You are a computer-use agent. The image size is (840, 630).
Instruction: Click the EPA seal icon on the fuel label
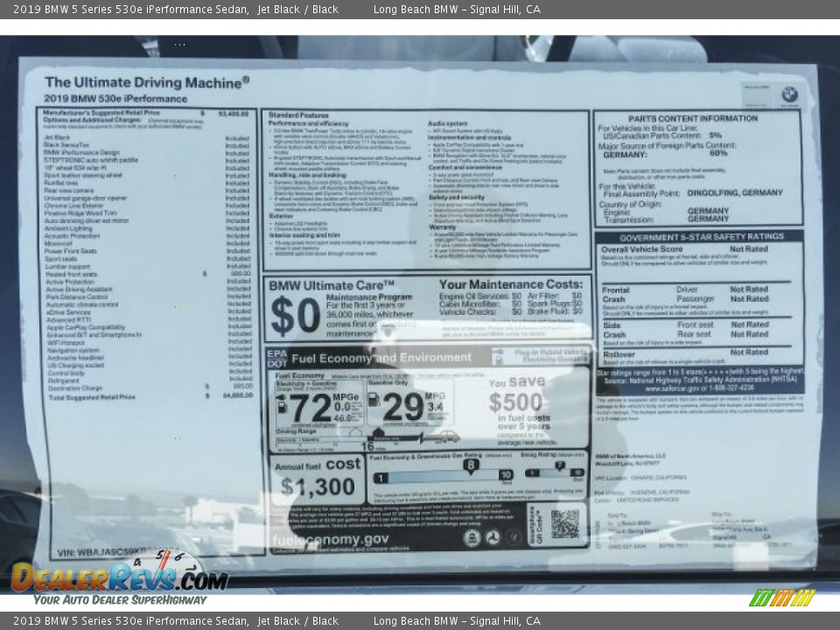pos(472,538)
